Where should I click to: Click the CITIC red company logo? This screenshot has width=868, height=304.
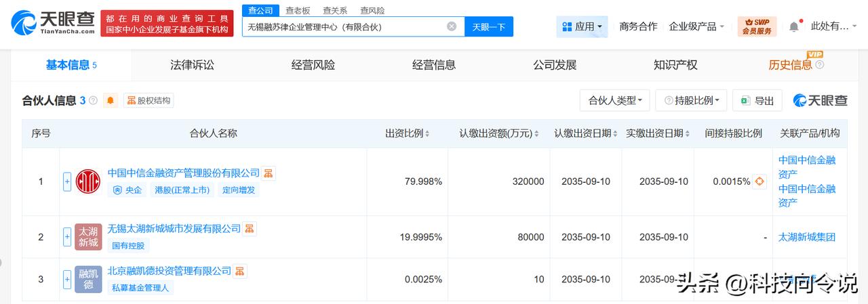[88, 181]
